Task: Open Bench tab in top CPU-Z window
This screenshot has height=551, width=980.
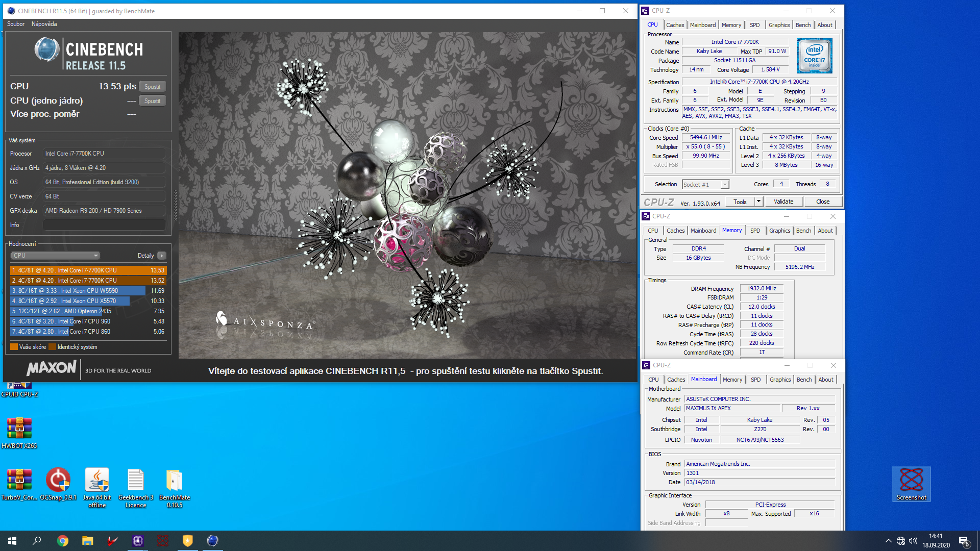Action: click(x=803, y=25)
